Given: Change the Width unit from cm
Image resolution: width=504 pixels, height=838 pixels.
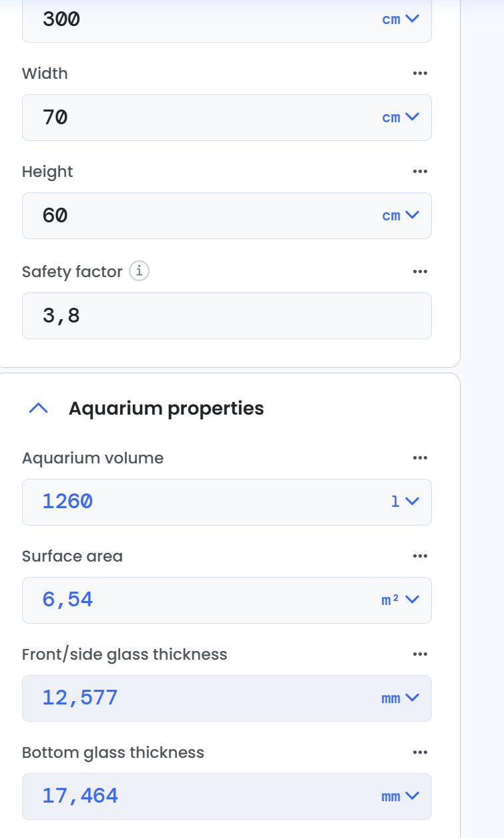Looking at the screenshot, I should pos(401,118).
